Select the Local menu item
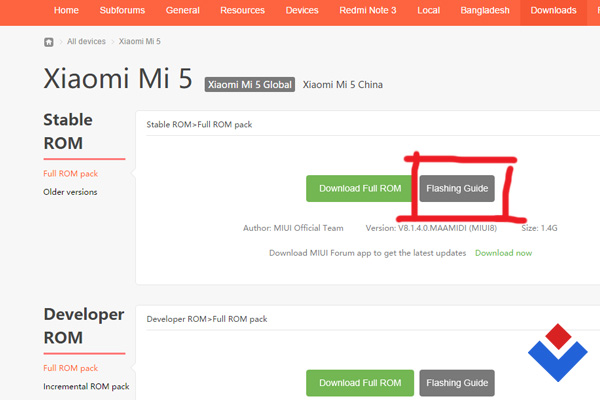600x400 pixels. (429, 10)
